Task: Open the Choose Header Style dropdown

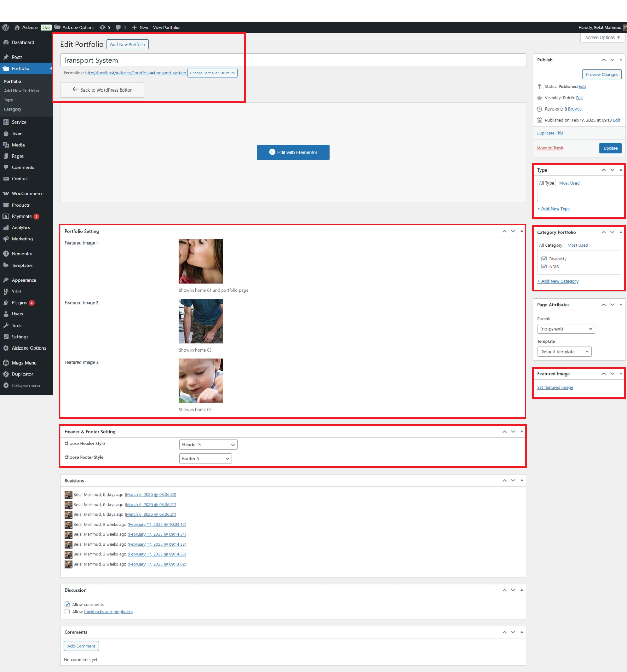Action: coord(208,445)
